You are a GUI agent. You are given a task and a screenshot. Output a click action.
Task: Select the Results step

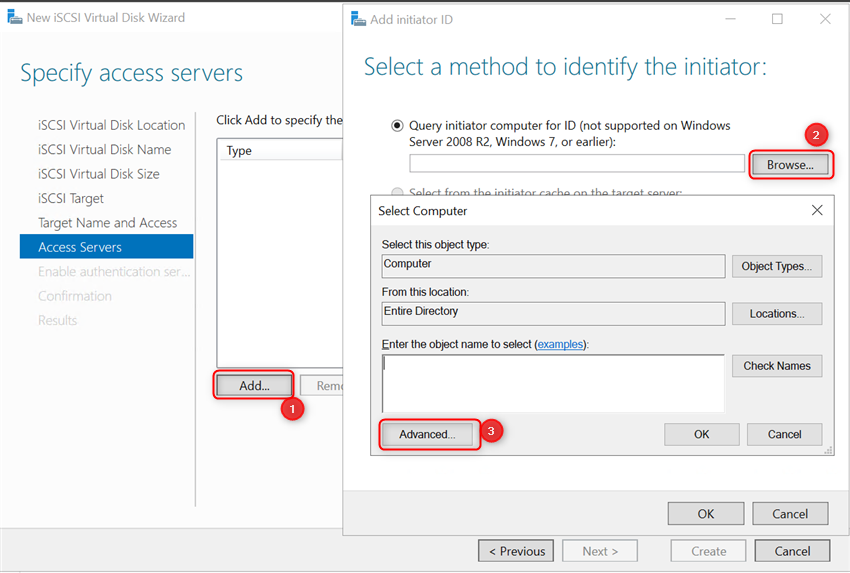click(57, 320)
